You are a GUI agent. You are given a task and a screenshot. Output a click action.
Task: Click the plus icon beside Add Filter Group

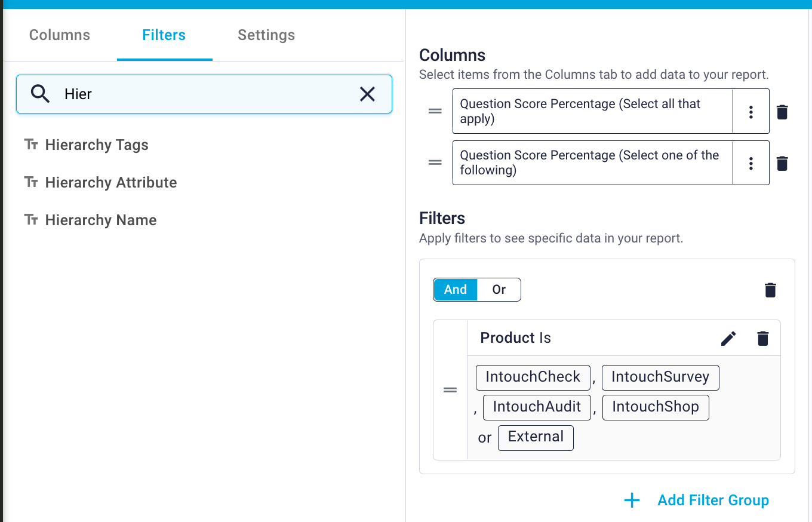click(x=632, y=500)
